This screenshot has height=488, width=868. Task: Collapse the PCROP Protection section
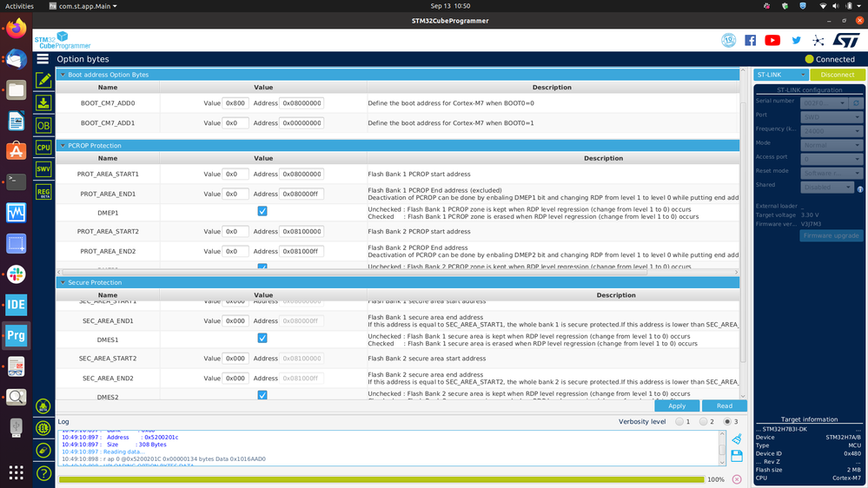pyautogui.click(x=63, y=146)
